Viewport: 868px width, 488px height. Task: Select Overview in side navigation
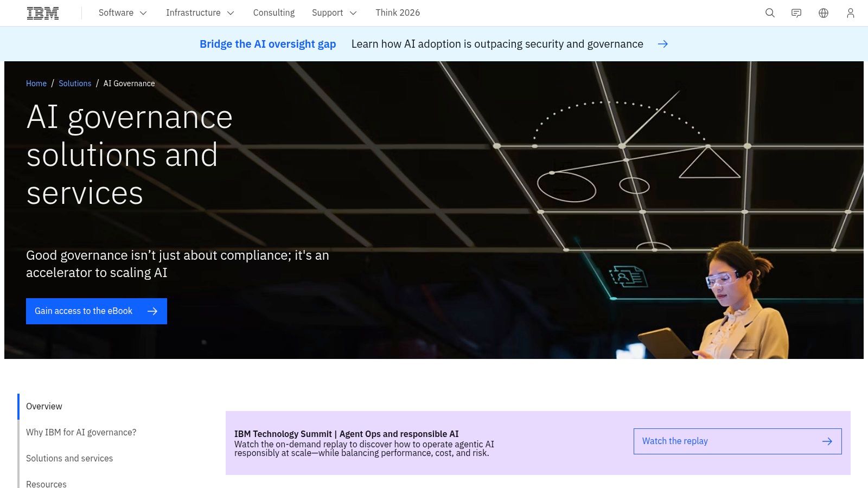[x=44, y=407]
